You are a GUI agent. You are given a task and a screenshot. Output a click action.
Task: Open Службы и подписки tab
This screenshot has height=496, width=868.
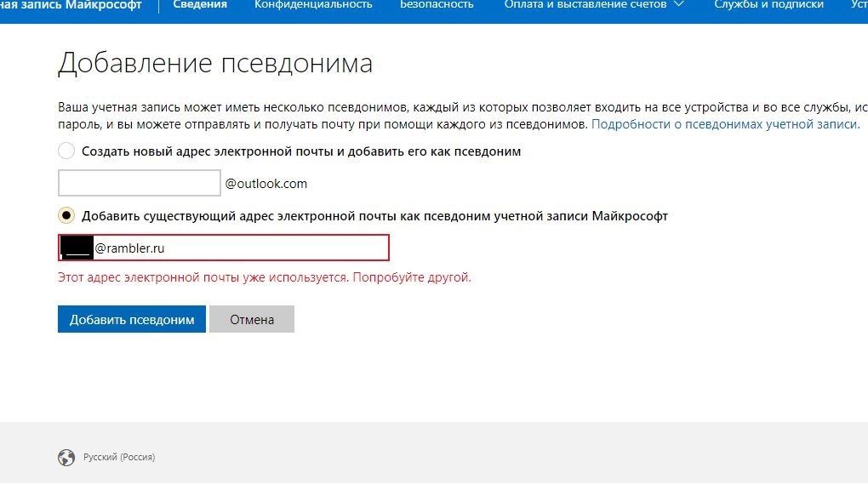click(769, 4)
